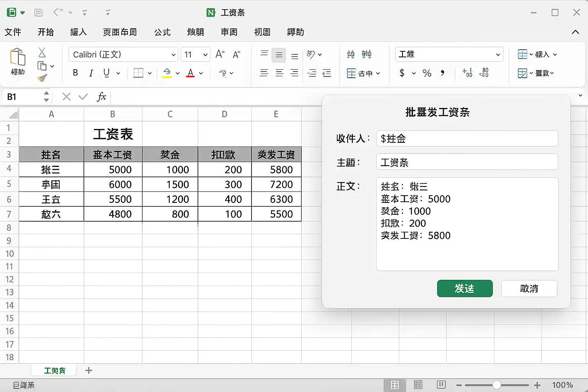The width and height of the screenshot is (588, 392).
Task: Click the green send button in dialog
Action: point(465,288)
